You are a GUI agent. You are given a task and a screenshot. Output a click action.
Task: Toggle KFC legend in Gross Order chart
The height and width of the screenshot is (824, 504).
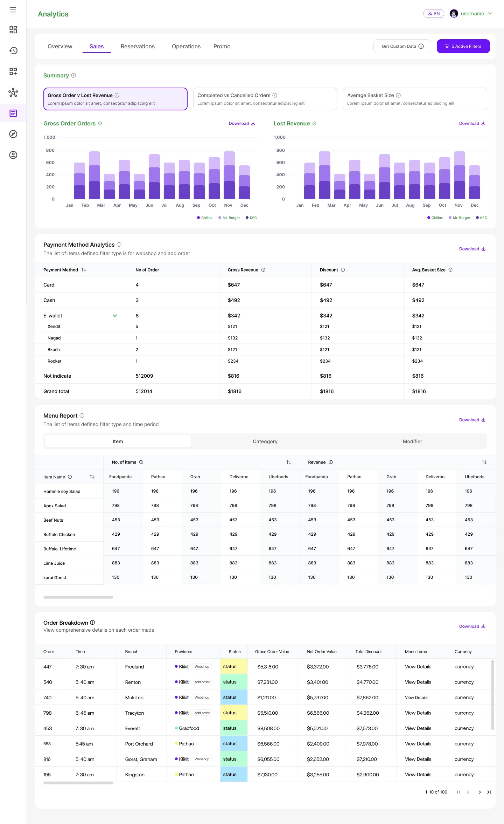click(251, 218)
